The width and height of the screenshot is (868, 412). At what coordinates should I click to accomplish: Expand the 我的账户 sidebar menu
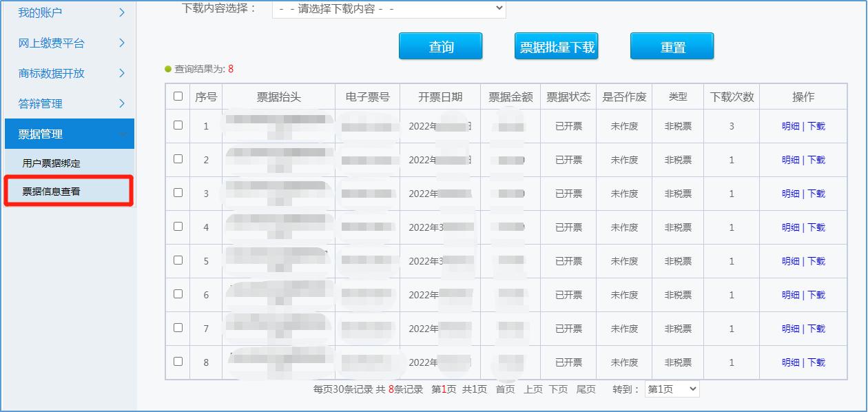point(65,12)
